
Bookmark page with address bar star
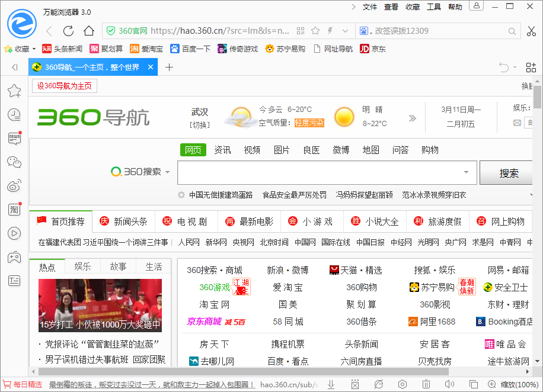(315, 31)
